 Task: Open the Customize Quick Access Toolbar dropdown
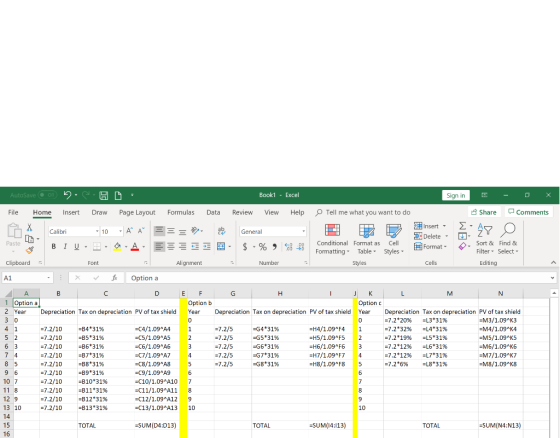[132, 195]
